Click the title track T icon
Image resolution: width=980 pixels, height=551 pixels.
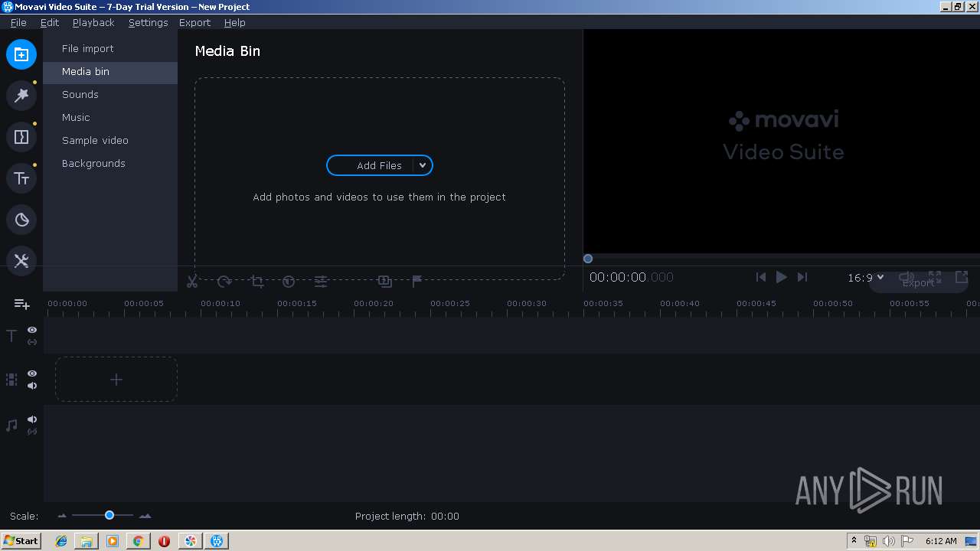point(11,336)
